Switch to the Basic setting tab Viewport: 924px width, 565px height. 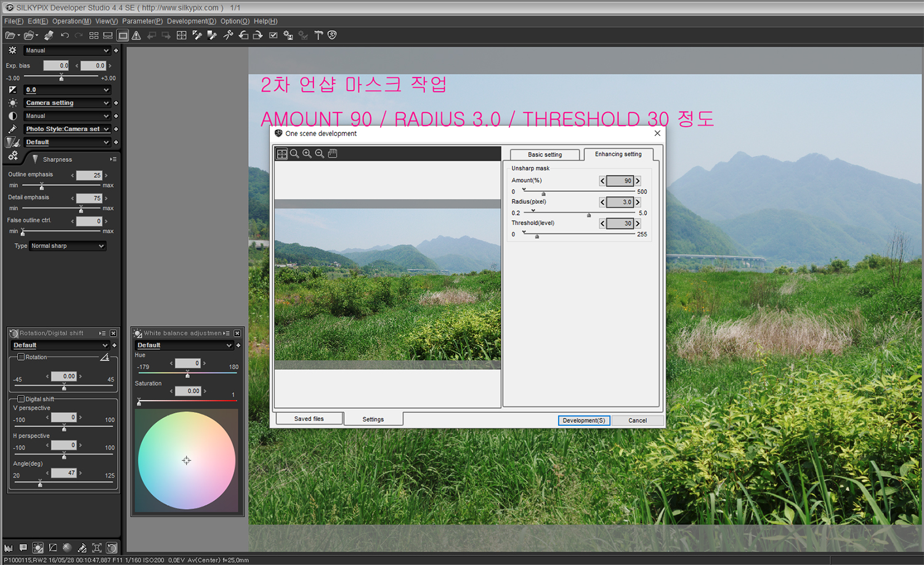(x=545, y=154)
